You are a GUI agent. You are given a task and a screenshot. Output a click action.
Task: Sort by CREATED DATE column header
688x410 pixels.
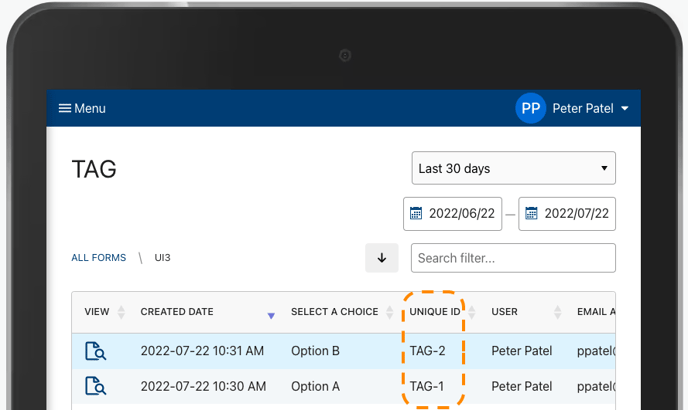coord(177,312)
